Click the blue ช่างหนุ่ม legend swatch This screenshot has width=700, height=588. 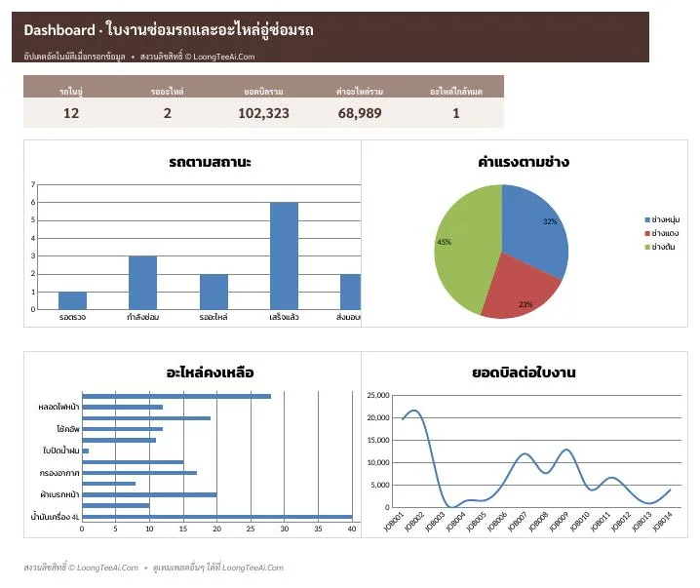pos(647,219)
